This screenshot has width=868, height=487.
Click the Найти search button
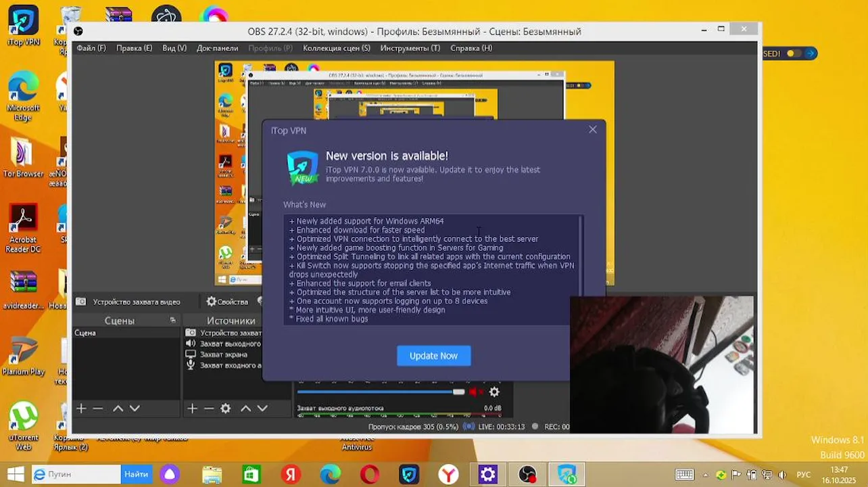[136, 474]
